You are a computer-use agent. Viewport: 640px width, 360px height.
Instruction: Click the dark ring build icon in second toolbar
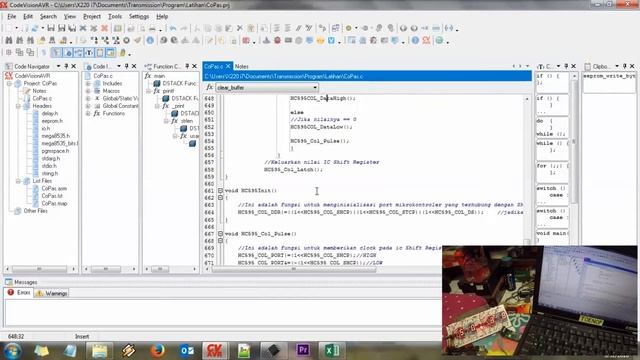[x=127, y=40]
